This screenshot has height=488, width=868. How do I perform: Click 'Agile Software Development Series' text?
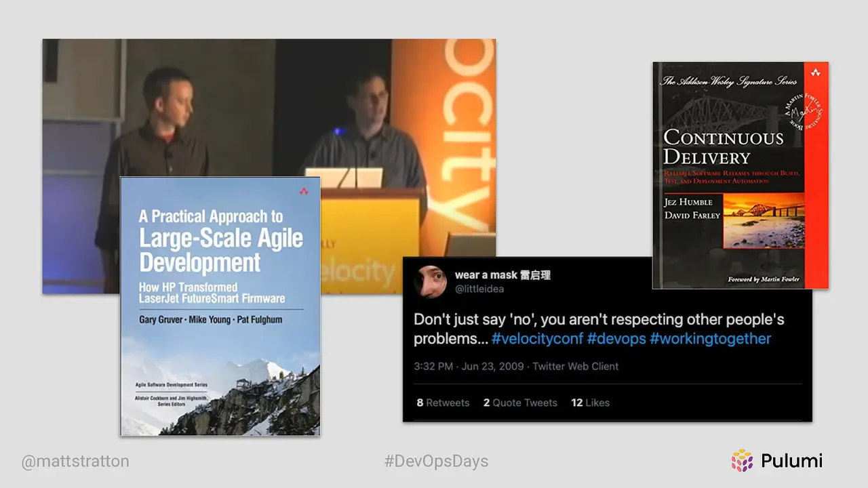tap(170, 384)
